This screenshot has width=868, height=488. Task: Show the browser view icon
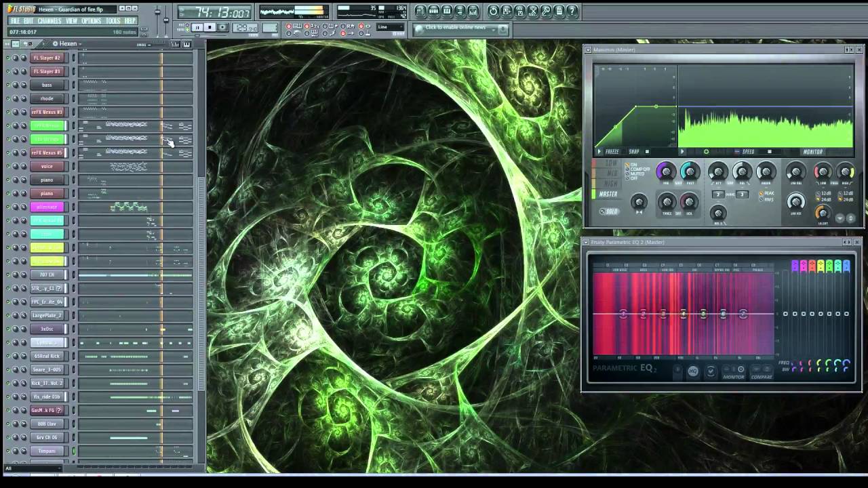pos(460,11)
